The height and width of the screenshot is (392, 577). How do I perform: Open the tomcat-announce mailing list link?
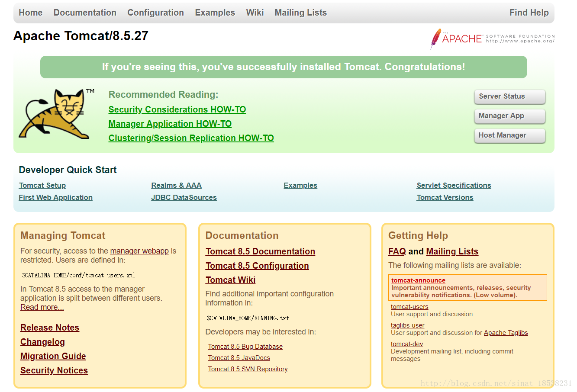(x=418, y=280)
